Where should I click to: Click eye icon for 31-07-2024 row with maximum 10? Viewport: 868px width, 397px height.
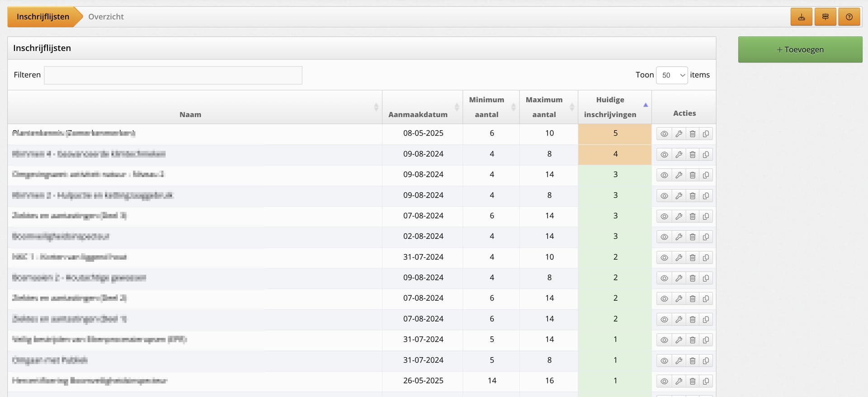coord(664,258)
